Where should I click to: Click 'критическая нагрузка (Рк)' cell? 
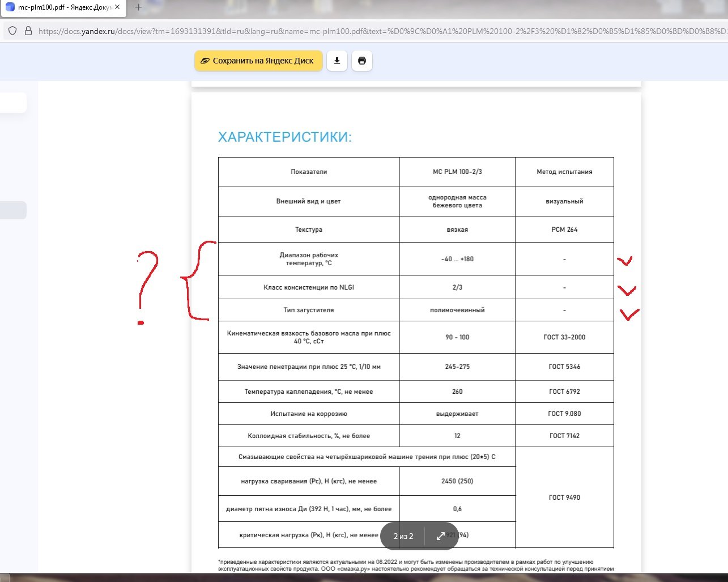[x=309, y=535]
